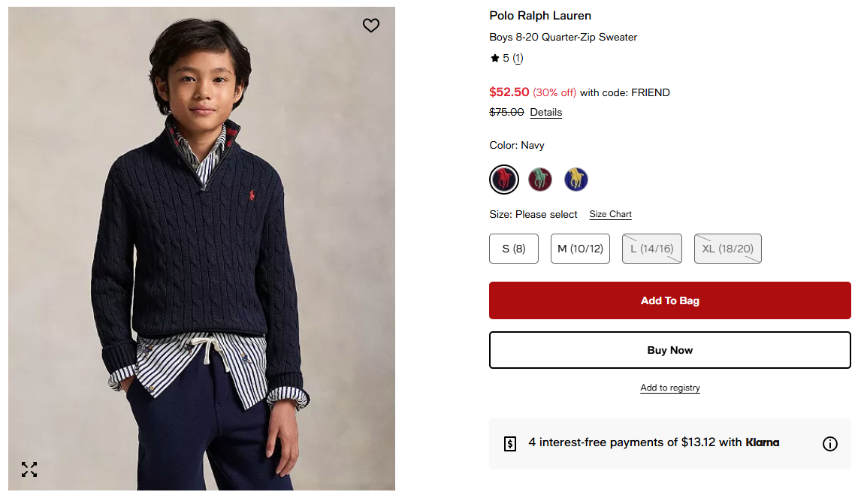Select size M (10/12)

pos(580,249)
